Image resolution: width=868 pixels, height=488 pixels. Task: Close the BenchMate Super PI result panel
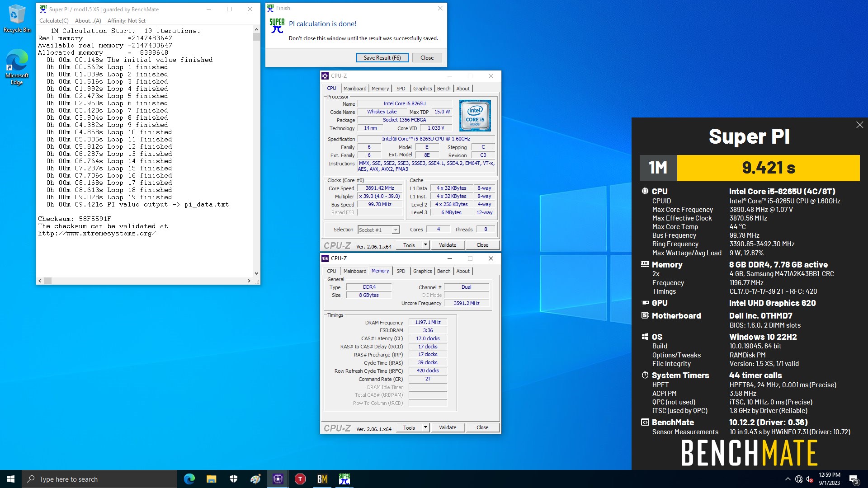tap(859, 125)
